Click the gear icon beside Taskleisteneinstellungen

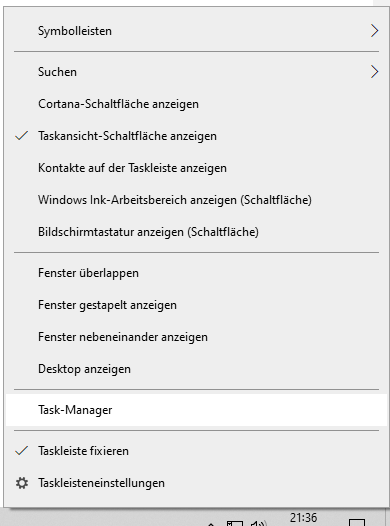tap(22, 483)
